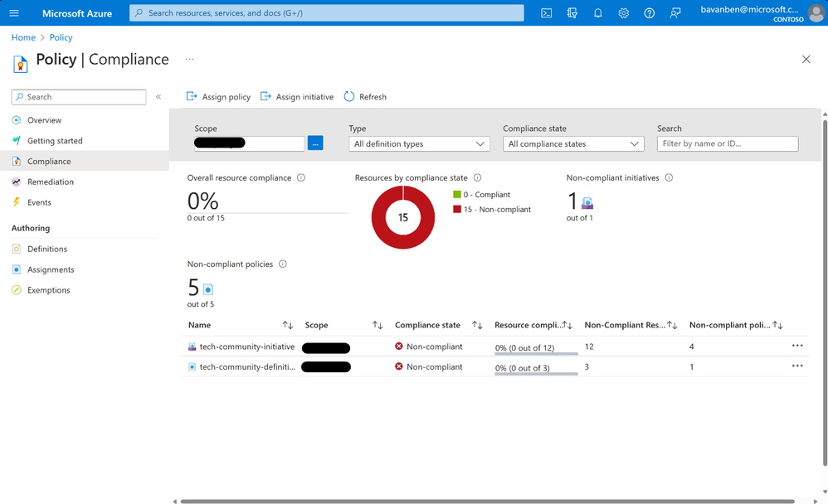This screenshot has width=828, height=504.
Task: Click the policy icon next to 5
Action: tap(208, 289)
